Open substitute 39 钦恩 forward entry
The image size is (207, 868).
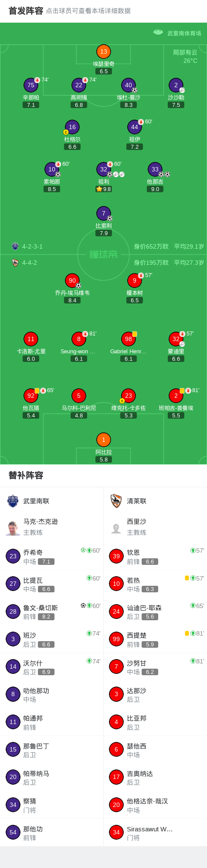(x=156, y=556)
